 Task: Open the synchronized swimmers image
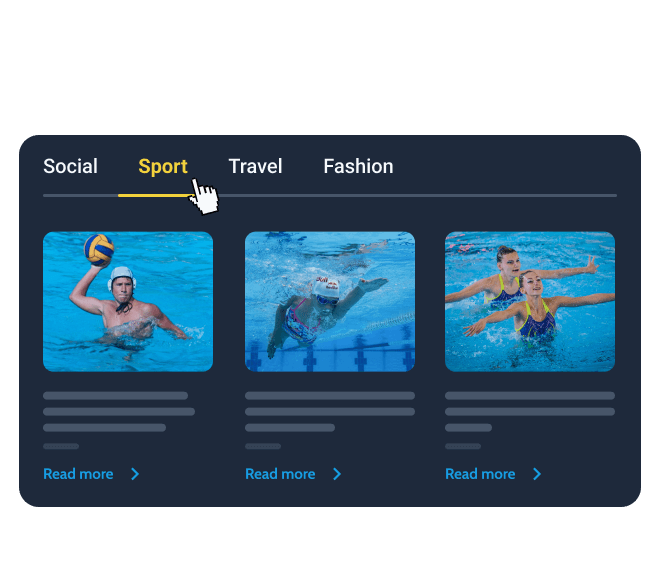click(530, 301)
